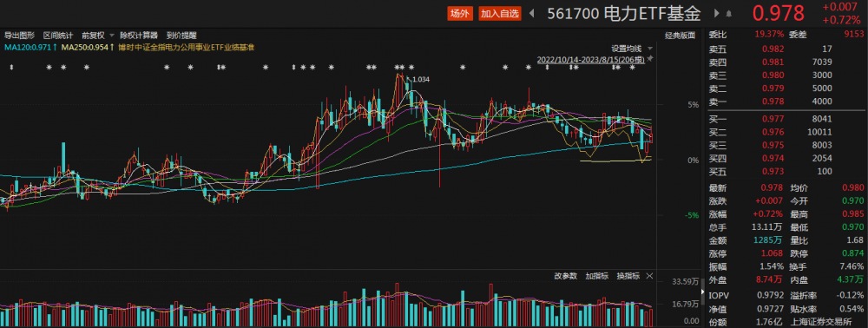
Task: Toggle MA250 moving average line label
Action: click(88, 48)
